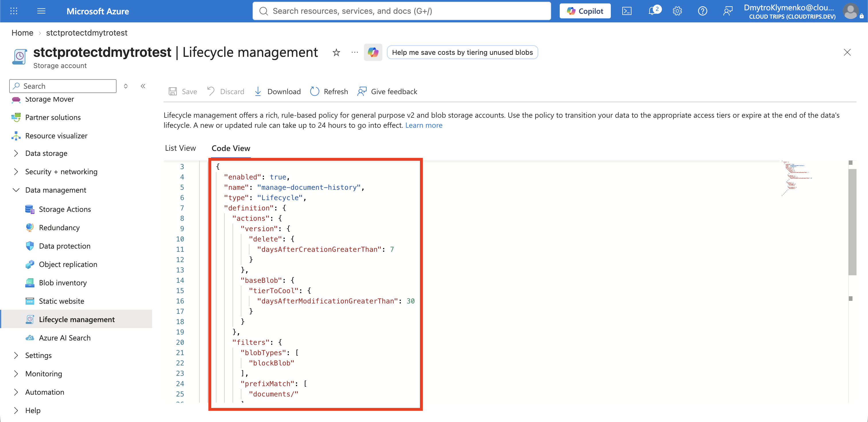The width and height of the screenshot is (868, 422).
Task: Open the help question mark icon
Action: tap(703, 11)
